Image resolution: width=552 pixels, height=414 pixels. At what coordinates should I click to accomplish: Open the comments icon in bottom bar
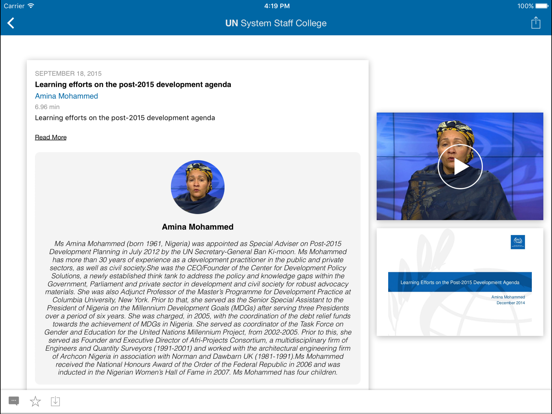[x=14, y=401]
